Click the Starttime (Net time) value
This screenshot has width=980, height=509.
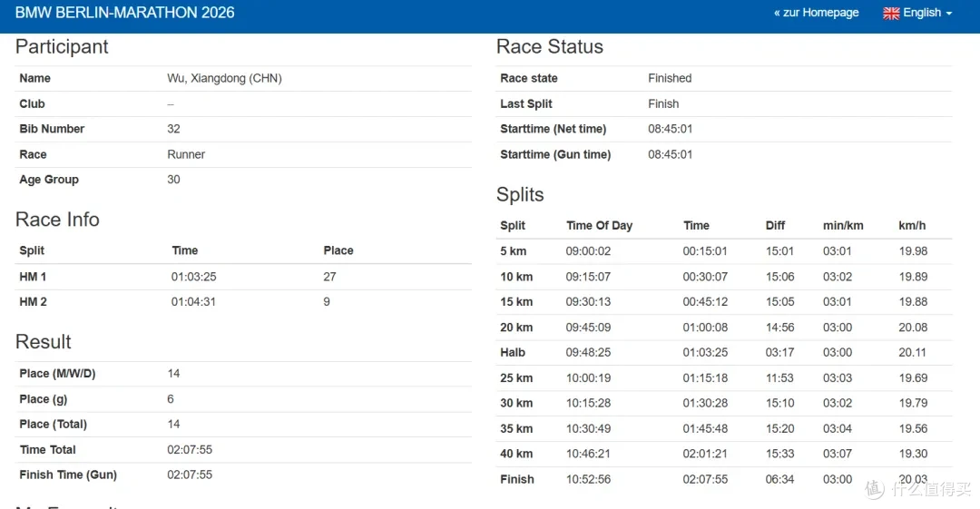tap(670, 129)
